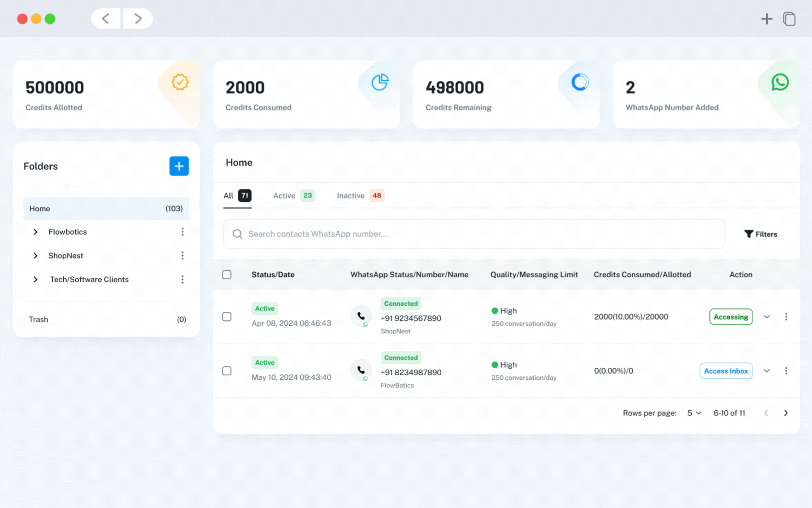The height and width of the screenshot is (508, 812).
Task: Click the Access Inbox button
Action: [x=725, y=371]
